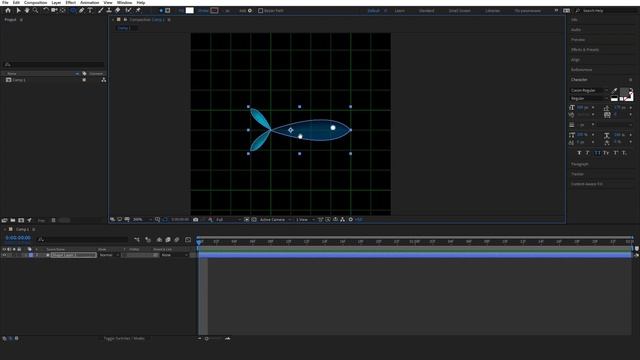Toggle Faux Italic in the Character panel
This screenshot has width=640, height=360.
click(588, 153)
